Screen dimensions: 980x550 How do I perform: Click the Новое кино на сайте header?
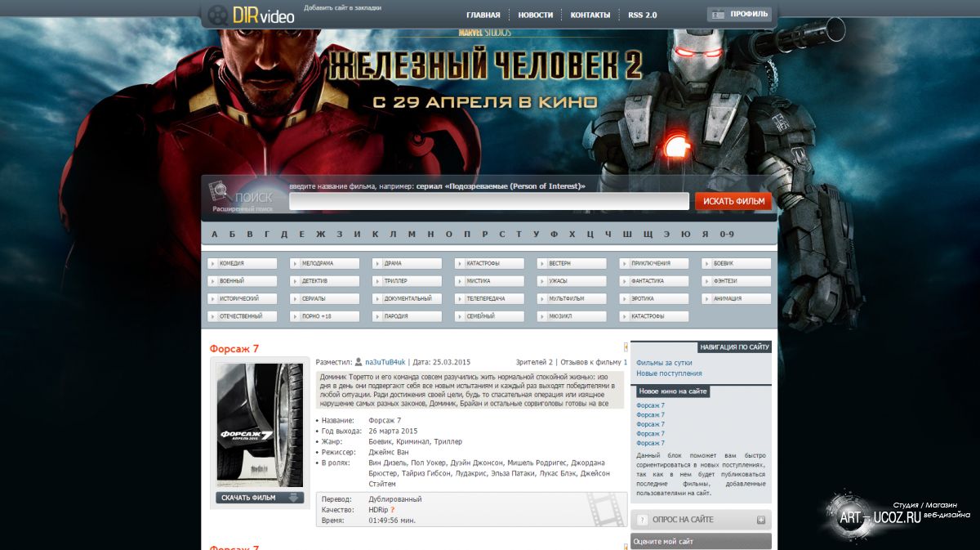tap(673, 392)
